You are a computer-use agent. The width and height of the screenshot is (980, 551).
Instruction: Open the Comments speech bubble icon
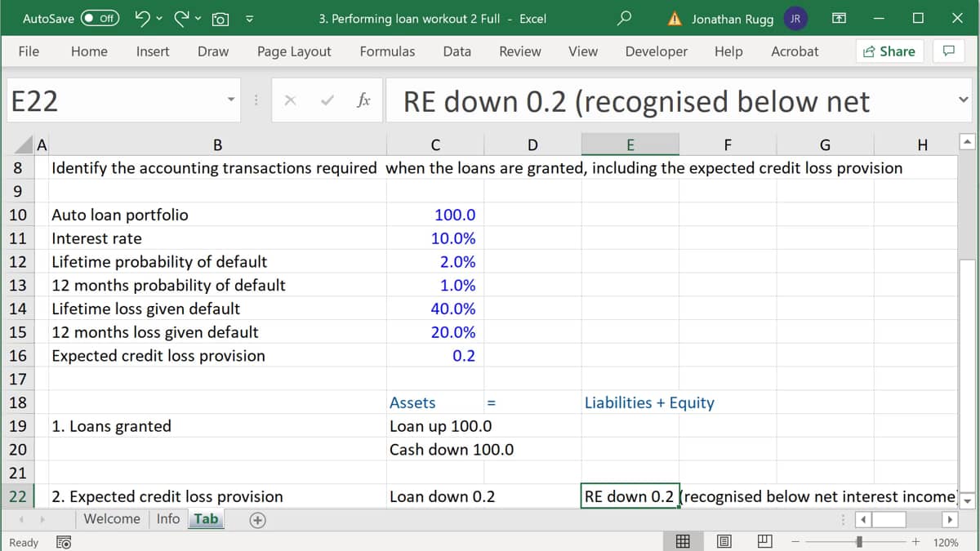coord(948,51)
